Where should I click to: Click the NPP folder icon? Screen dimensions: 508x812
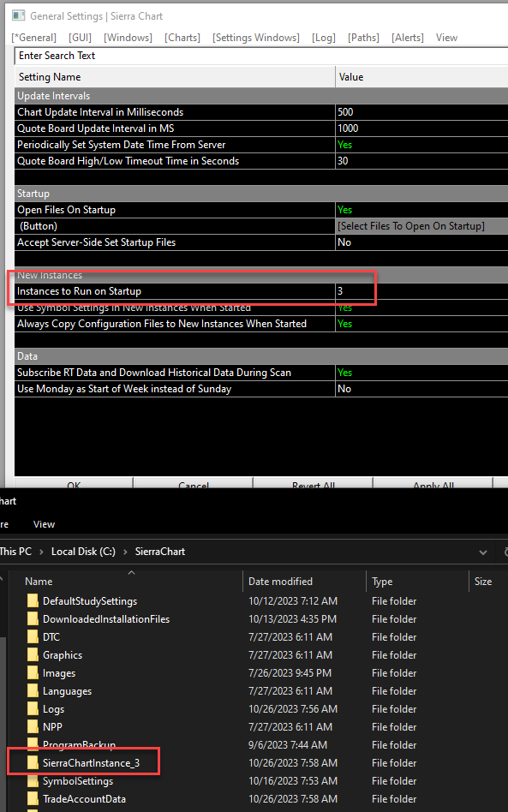[33, 727]
